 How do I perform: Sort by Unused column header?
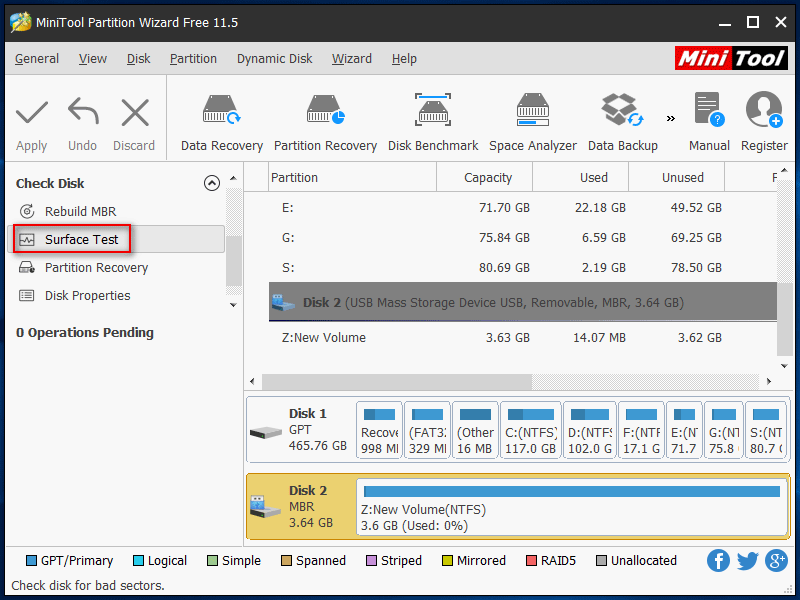(677, 177)
